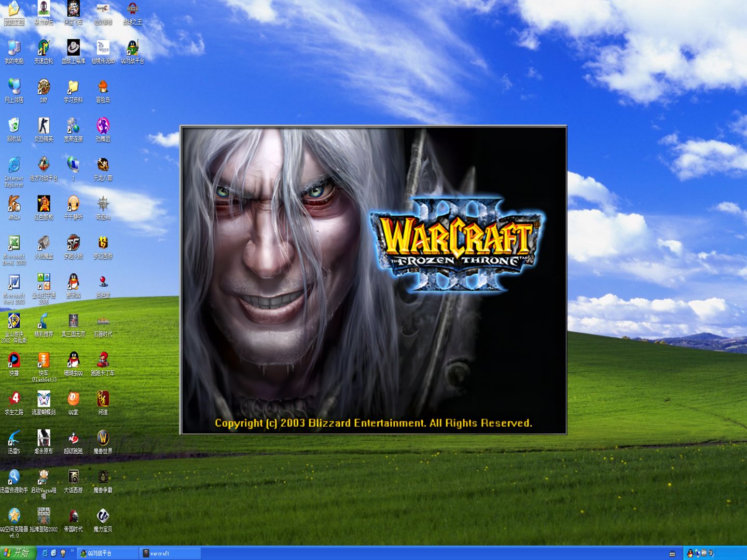This screenshot has width=747, height=560.
Task: Launch 劲舞团 game icon
Action: 103,126
